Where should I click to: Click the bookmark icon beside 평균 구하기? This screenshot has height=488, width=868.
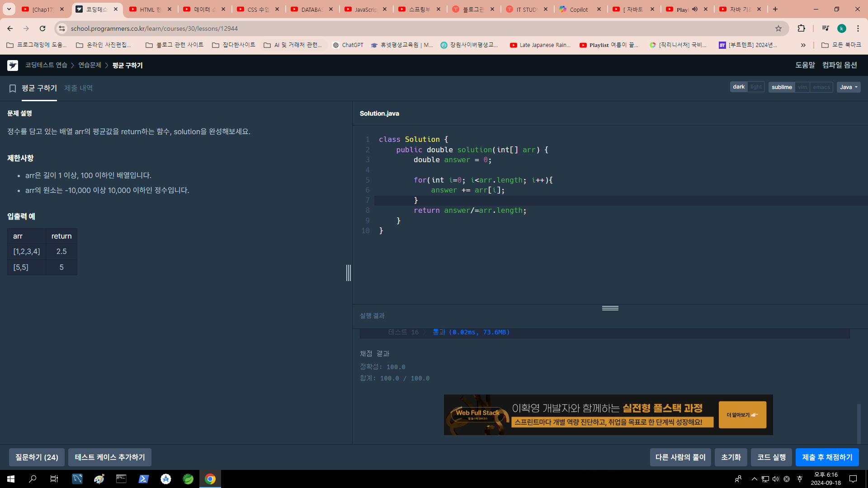click(x=13, y=89)
